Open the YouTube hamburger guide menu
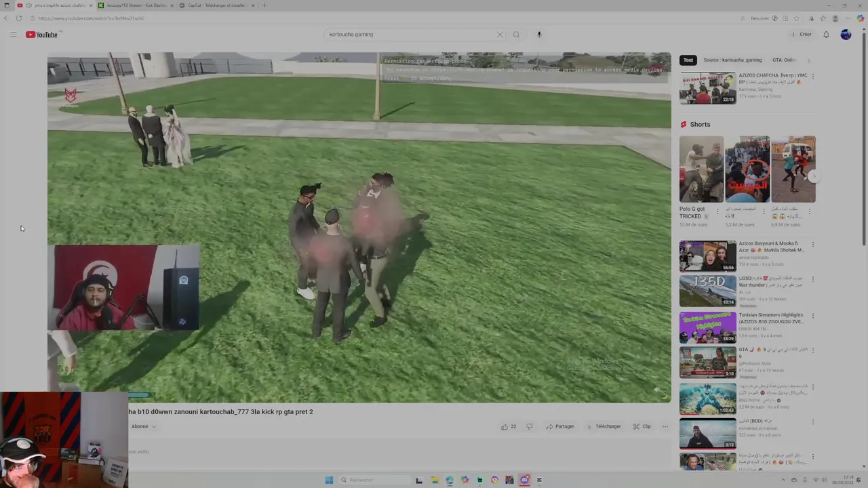Image resolution: width=868 pixels, height=488 pixels. pos(13,35)
